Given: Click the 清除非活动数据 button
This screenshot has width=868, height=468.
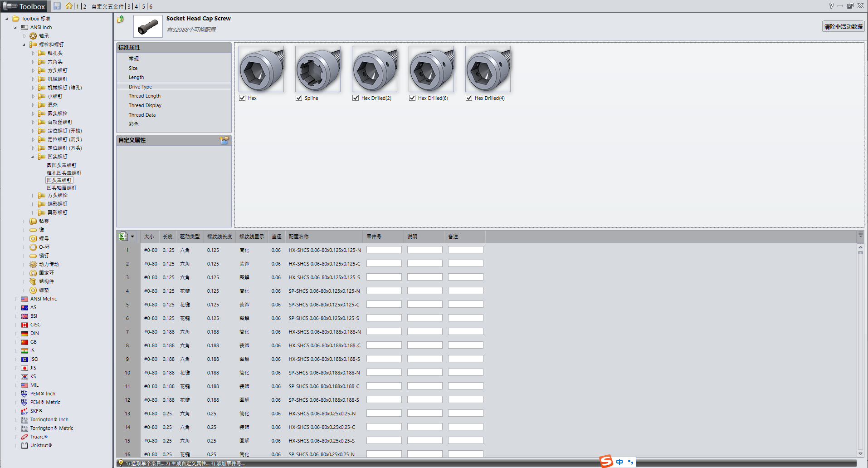Looking at the screenshot, I should click(x=843, y=27).
